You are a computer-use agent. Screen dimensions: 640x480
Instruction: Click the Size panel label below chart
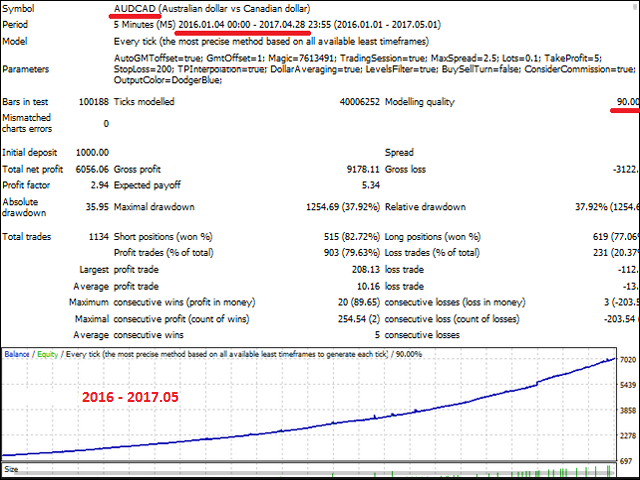point(12,467)
